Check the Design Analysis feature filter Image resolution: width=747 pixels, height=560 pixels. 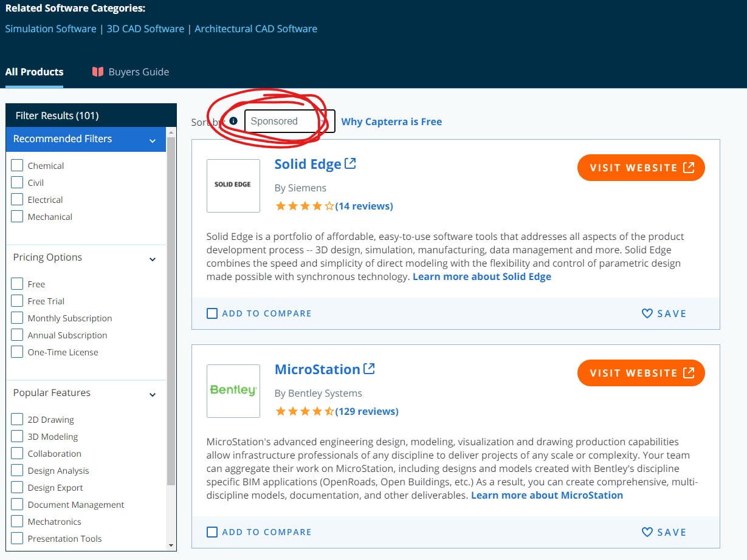(x=17, y=470)
